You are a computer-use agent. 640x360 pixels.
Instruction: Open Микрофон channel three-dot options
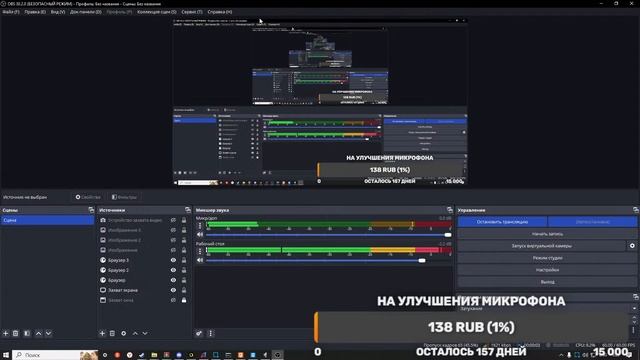[x=200, y=226]
